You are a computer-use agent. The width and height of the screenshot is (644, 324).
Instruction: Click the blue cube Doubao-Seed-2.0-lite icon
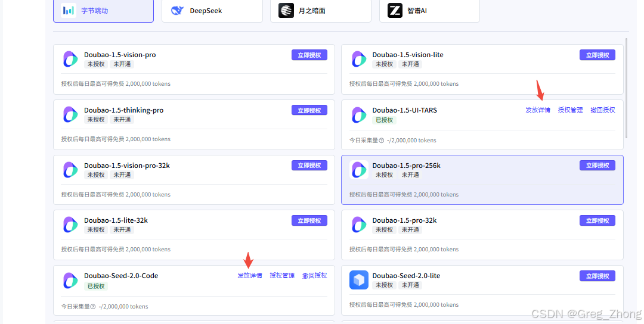358,280
